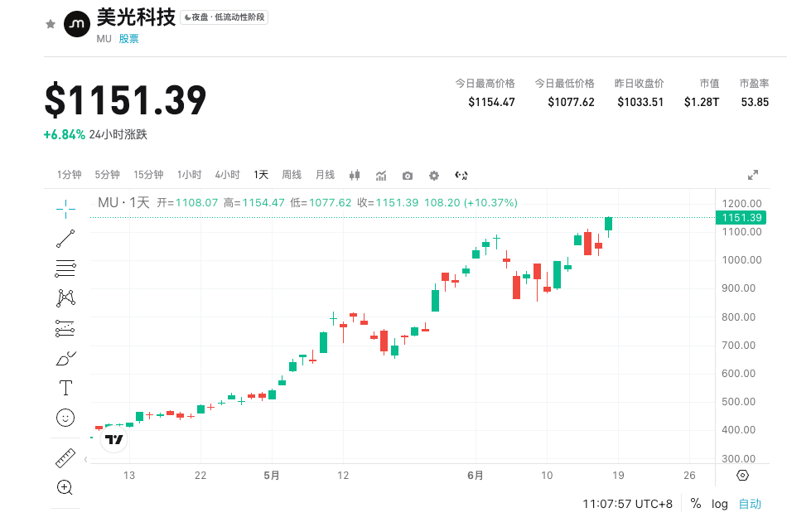This screenshot has height=532, width=787.
Task: Click the 市盈率 53.85 value
Action: [x=755, y=103]
